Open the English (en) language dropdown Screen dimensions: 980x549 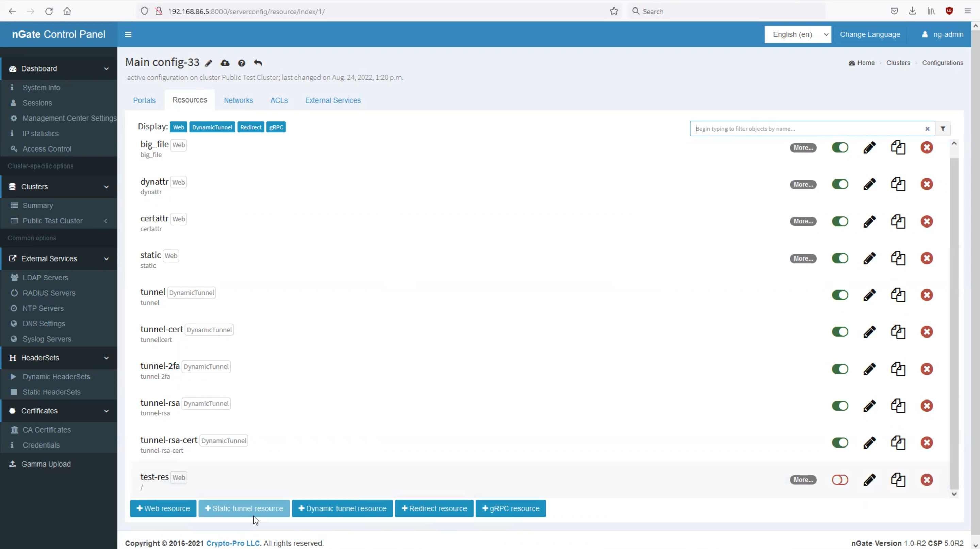(x=797, y=35)
